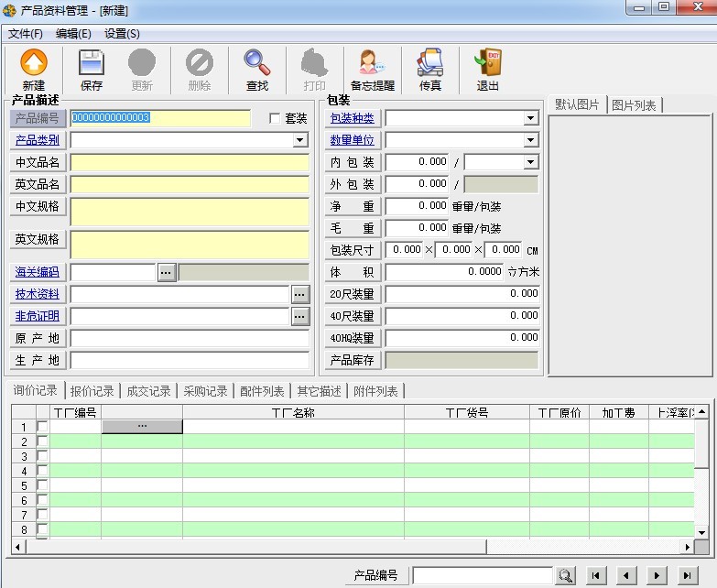The image size is (717, 588).
Task: Click the search icon beside bottom 产品编号 field
Action: 566,575
